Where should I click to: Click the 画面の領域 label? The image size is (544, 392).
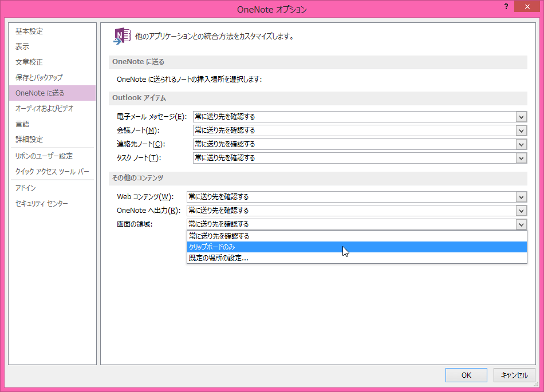pos(135,224)
